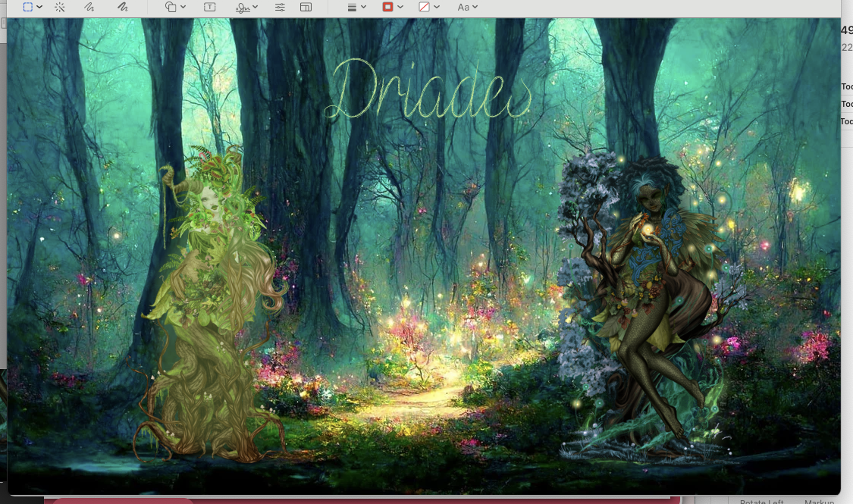Click the Markup button at bottom right
The width and height of the screenshot is (853, 504).
[x=819, y=502]
